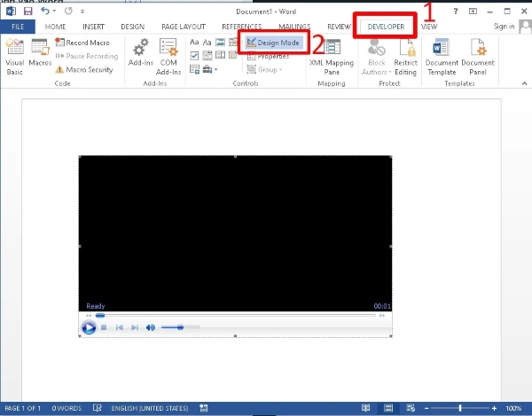532x416 pixels.
Task: Mute the media player's speaker
Action: click(x=150, y=327)
